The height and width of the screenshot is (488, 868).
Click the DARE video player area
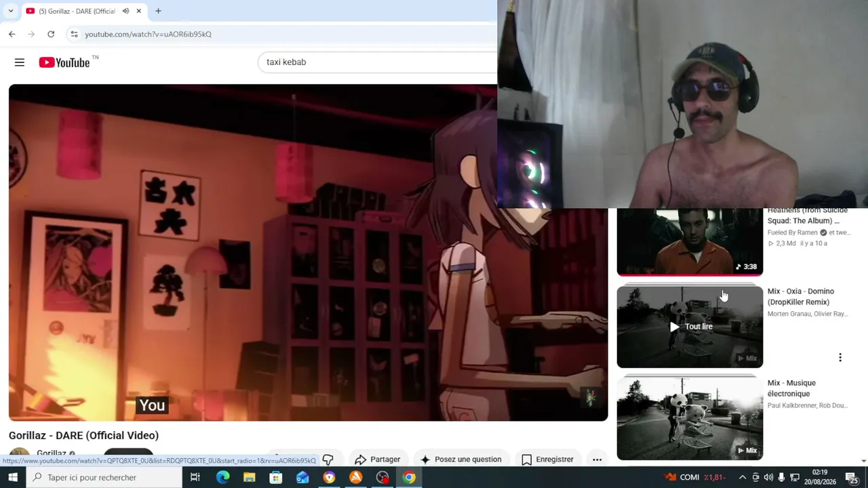309,252
